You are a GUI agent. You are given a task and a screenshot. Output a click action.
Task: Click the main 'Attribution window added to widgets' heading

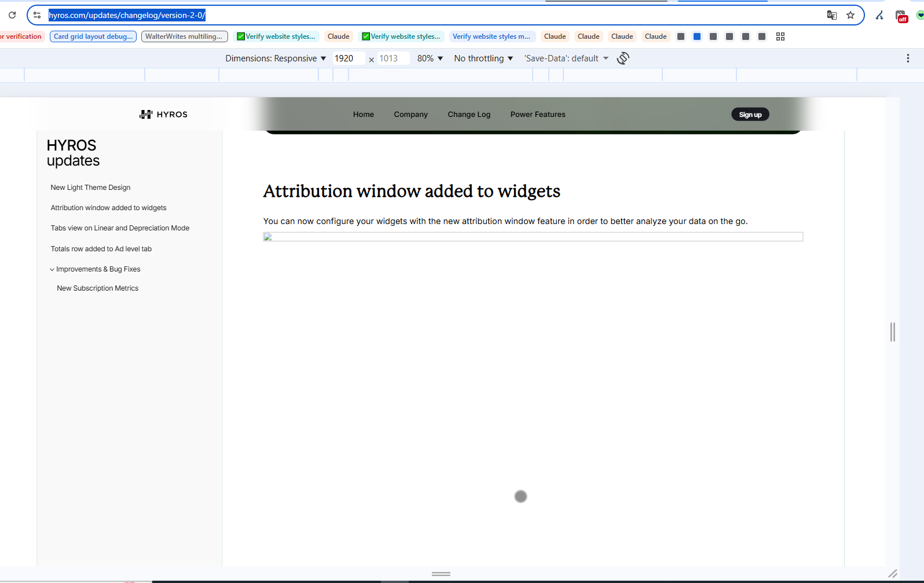(412, 191)
